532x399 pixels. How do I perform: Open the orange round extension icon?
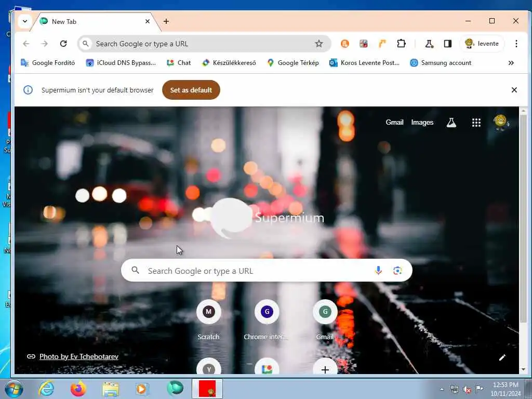click(x=345, y=44)
